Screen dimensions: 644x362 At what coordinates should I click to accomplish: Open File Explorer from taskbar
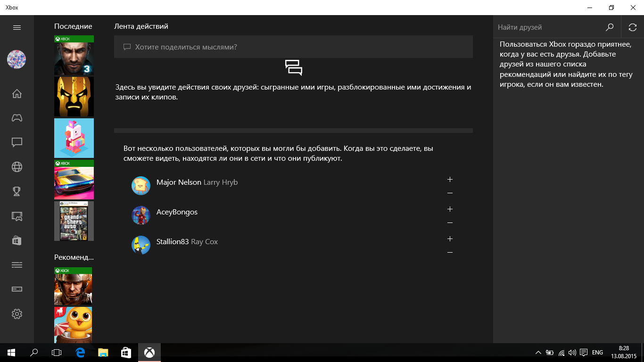[103, 353]
